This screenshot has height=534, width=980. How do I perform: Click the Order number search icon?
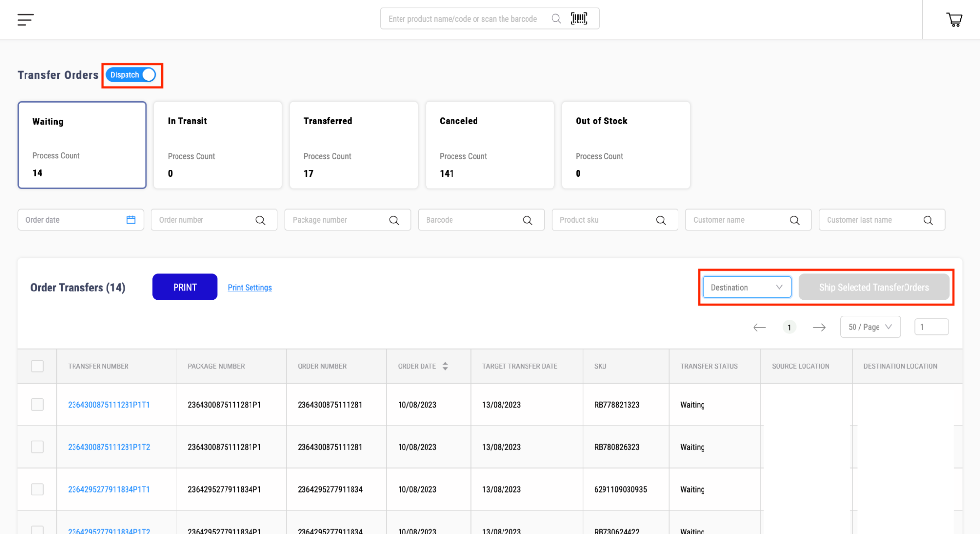point(260,220)
